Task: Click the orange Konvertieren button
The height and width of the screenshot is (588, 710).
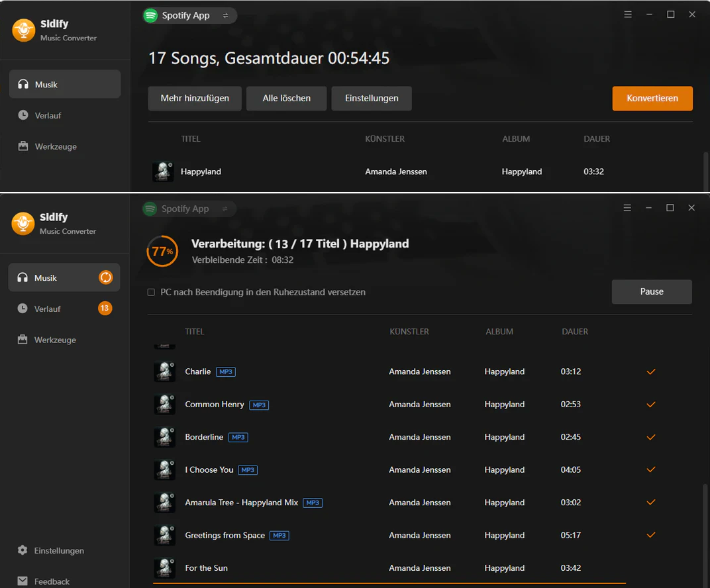Action: (x=652, y=98)
